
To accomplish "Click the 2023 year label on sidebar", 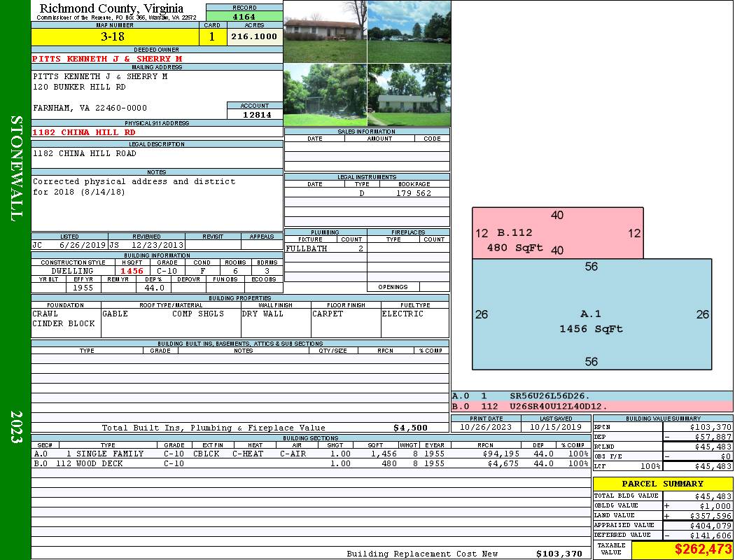I will pyautogui.click(x=16, y=427).
